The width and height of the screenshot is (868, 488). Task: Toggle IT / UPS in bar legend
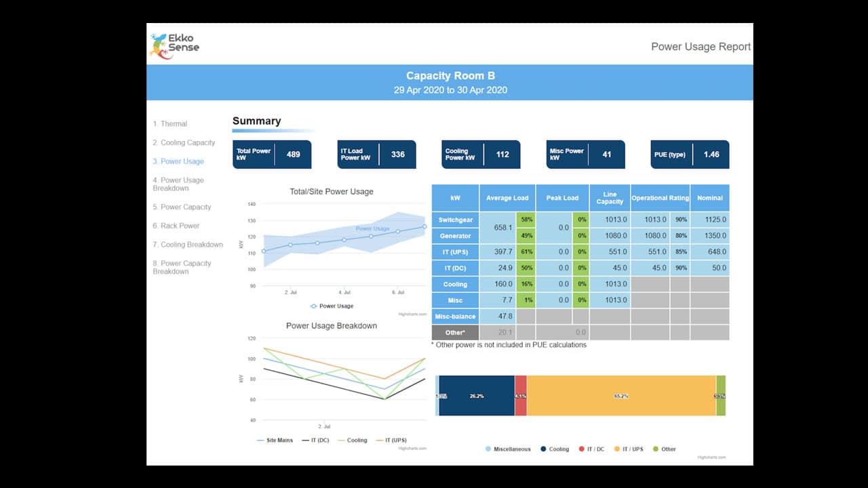629,449
